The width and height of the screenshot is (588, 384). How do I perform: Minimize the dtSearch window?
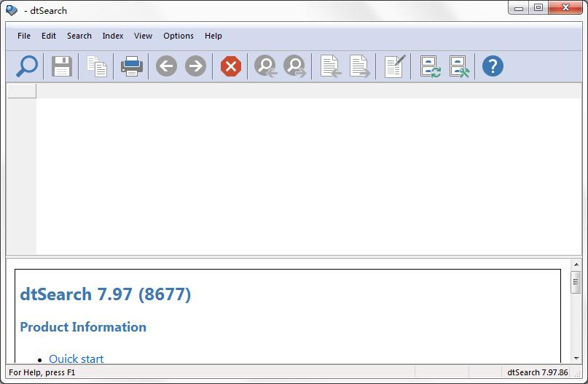519,8
